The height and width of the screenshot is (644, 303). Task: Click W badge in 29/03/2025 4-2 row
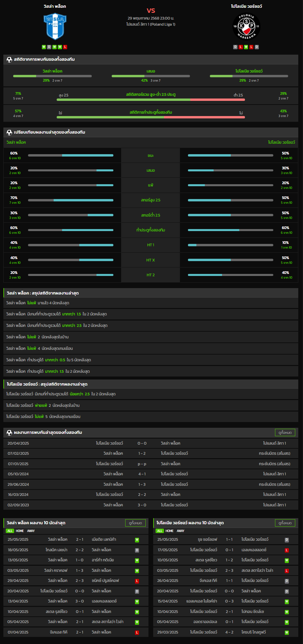[287, 633]
